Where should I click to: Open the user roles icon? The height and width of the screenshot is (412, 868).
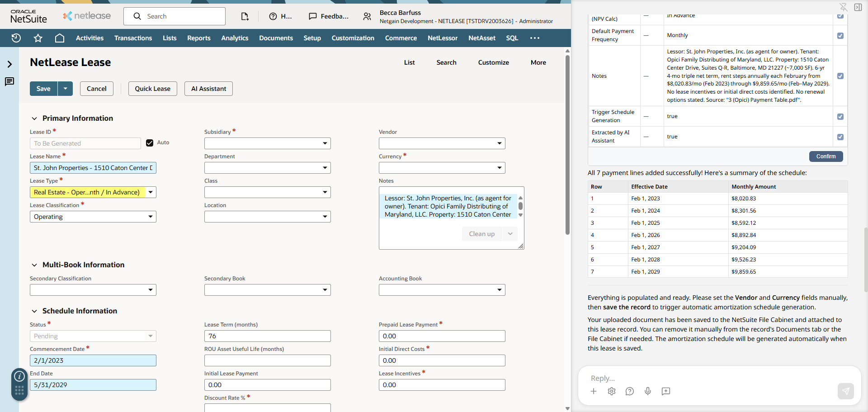tap(367, 16)
